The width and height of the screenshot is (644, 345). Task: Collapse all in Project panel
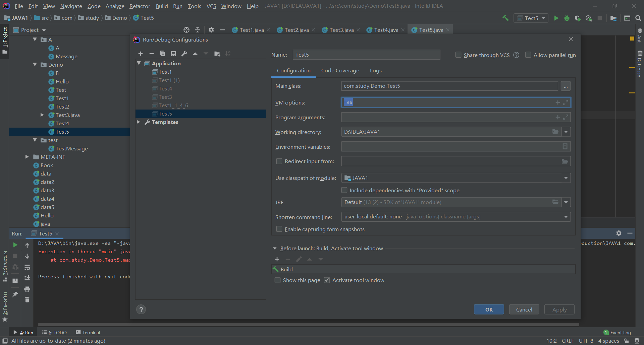(198, 30)
